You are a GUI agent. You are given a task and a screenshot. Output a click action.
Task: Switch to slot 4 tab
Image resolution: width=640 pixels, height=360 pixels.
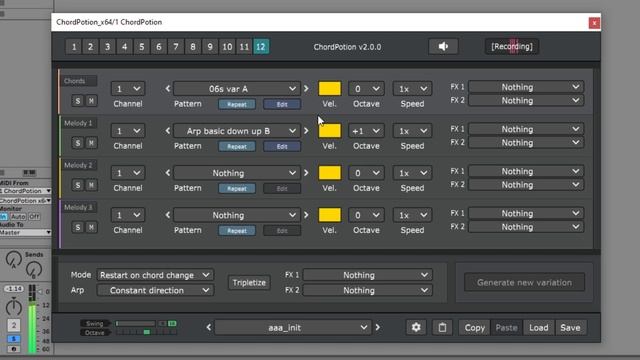click(x=124, y=47)
